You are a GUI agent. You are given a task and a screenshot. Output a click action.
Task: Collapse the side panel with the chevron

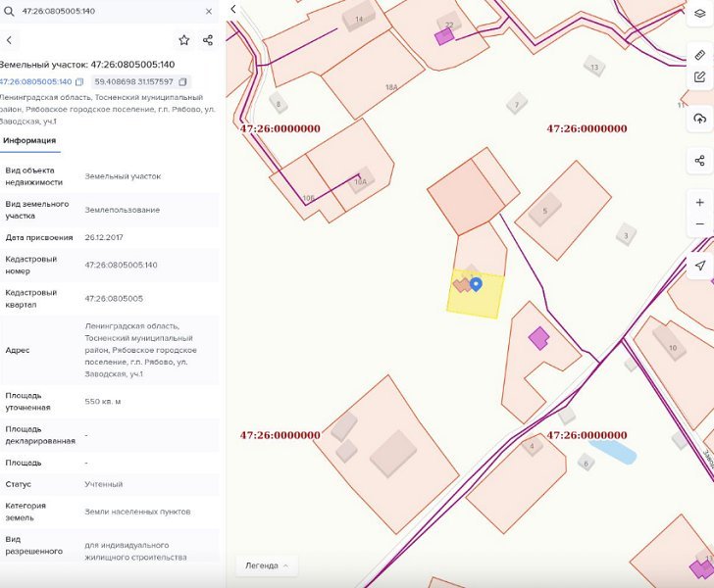(233, 9)
